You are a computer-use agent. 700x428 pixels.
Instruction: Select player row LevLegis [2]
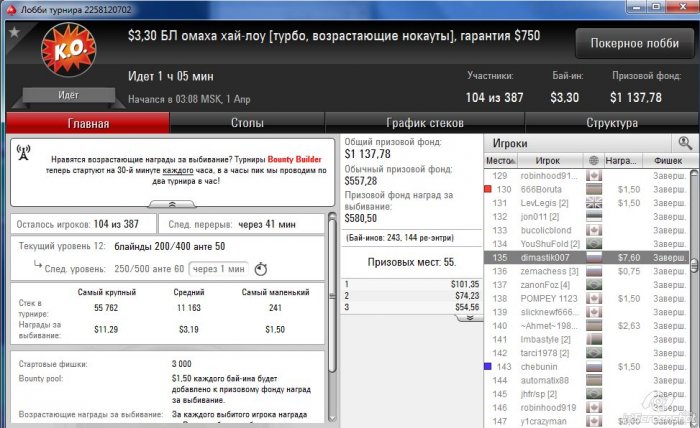[586, 203]
